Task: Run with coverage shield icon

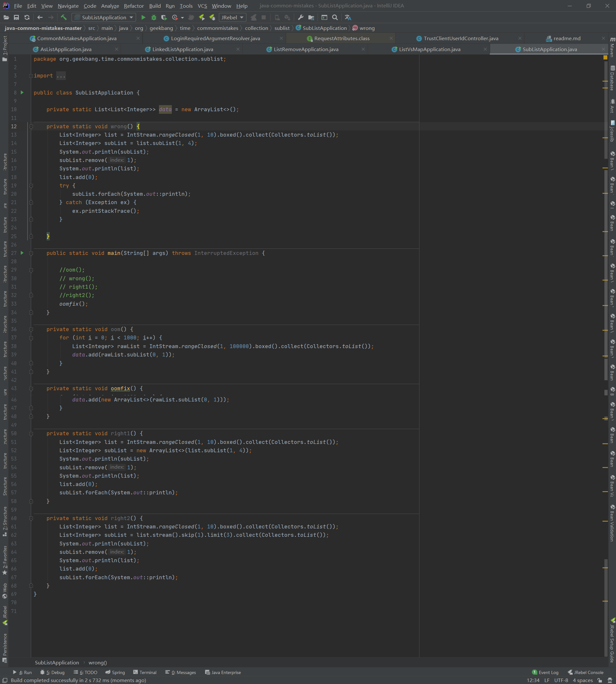Action: 164,18
